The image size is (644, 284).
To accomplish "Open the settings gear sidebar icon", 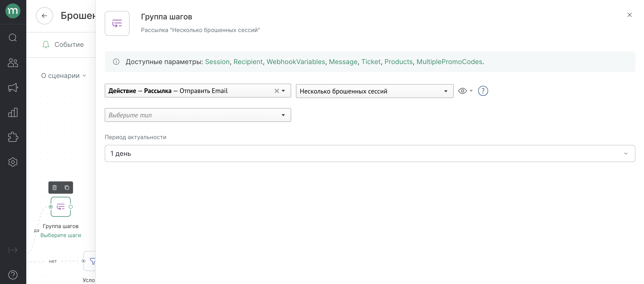I will [x=13, y=162].
